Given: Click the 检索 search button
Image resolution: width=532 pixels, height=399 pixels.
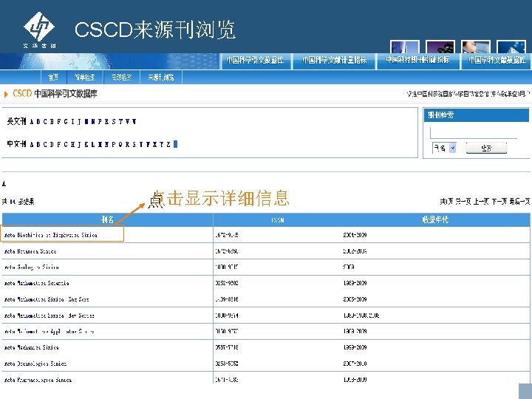Looking at the screenshot, I should [486, 148].
